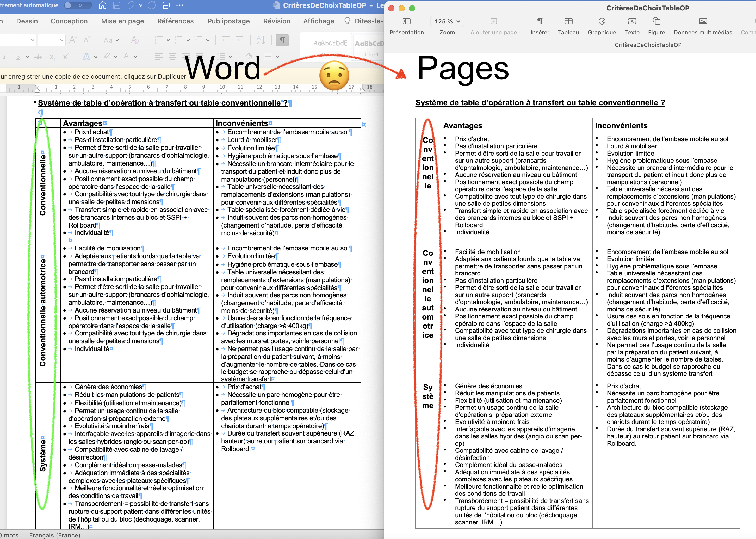
Task: Click the Insérer pilcrow icon in Pages
Action: (x=540, y=22)
